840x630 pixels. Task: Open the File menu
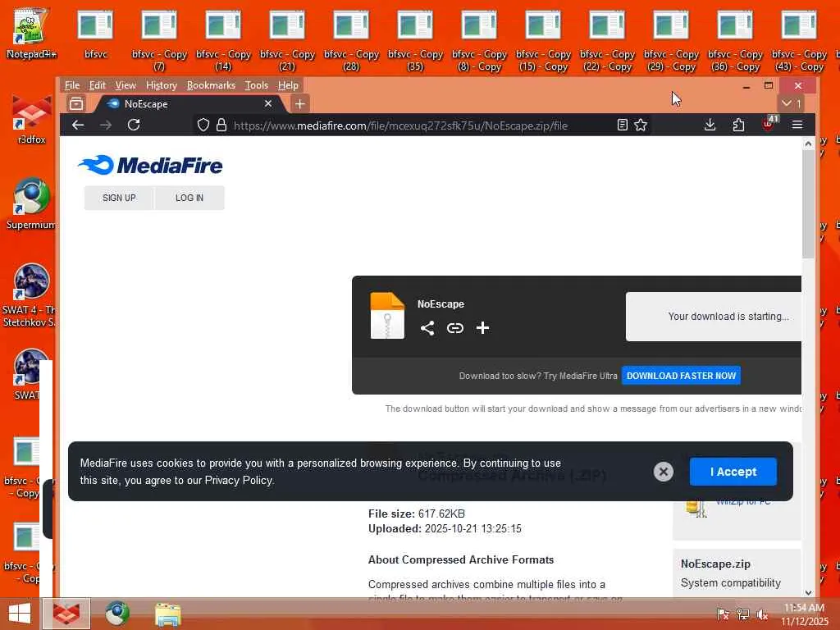point(72,85)
